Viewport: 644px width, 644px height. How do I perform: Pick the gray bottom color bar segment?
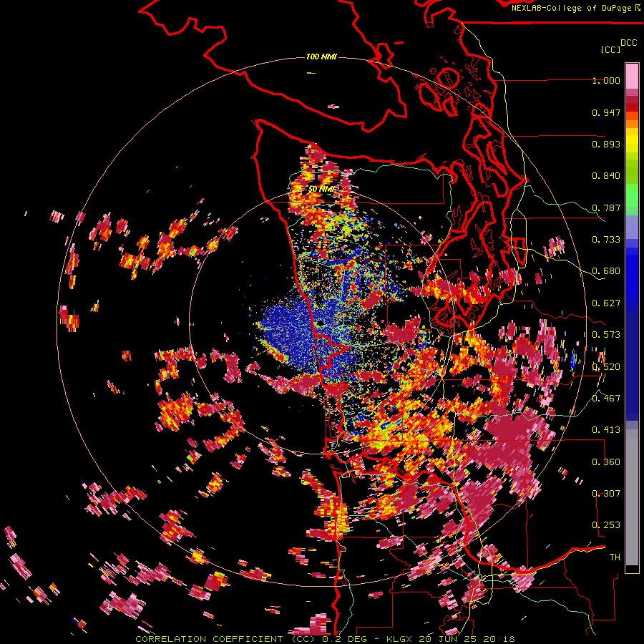coord(632,497)
